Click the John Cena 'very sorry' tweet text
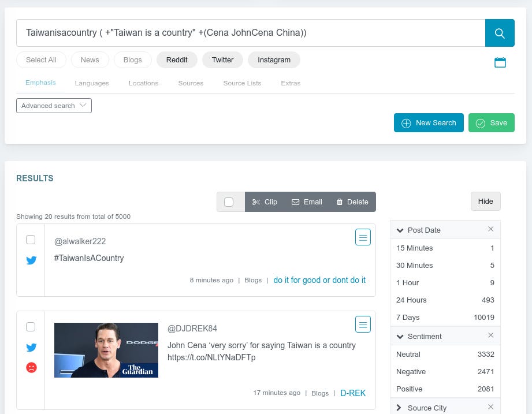The height and width of the screenshot is (414, 532). click(262, 351)
